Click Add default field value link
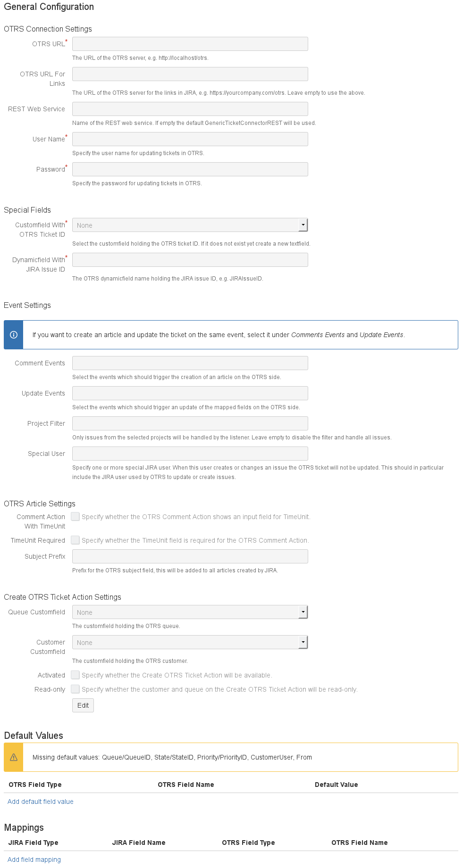The height and width of the screenshot is (868, 463). 41,802
